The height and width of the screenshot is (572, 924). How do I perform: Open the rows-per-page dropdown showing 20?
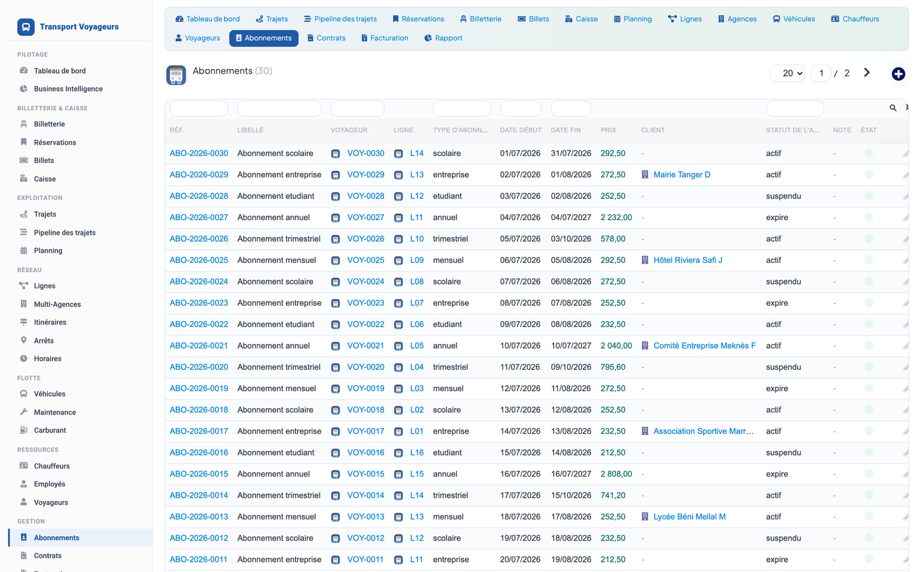pyautogui.click(x=787, y=74)
